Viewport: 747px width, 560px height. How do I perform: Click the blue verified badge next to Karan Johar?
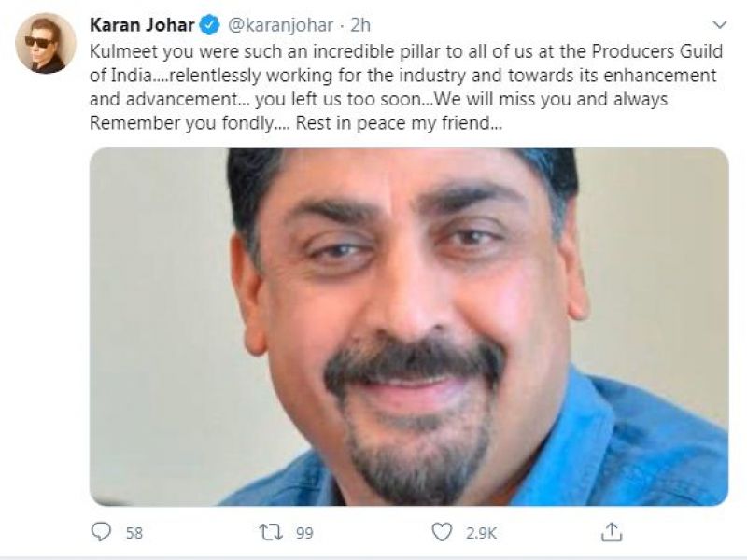point(209,25)
